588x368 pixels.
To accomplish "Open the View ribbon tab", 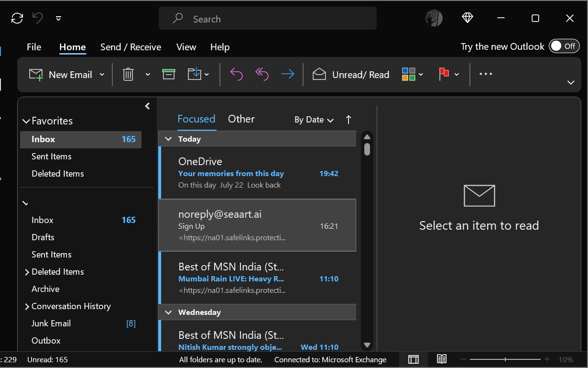I will pos(186,47).
